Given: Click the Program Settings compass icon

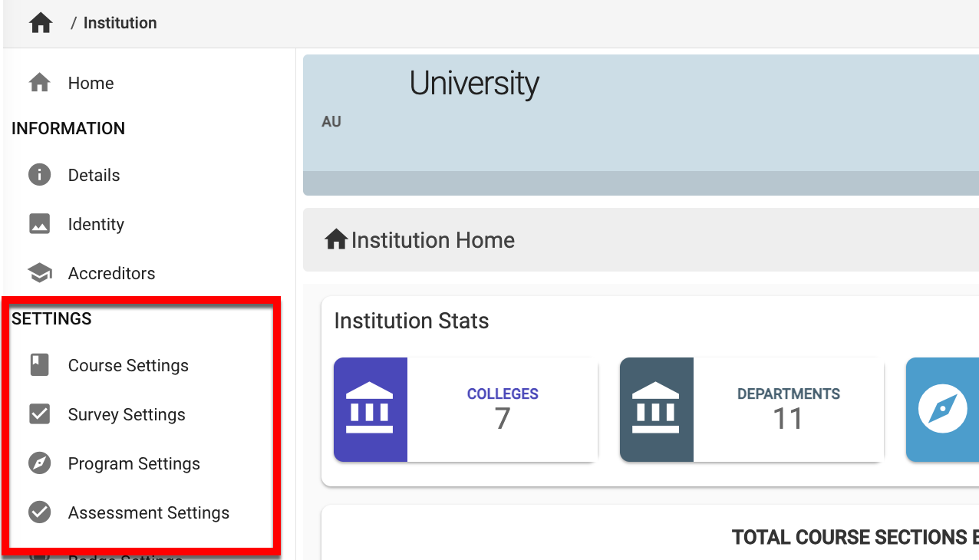Looking at the screenshot, I should 39,463.
